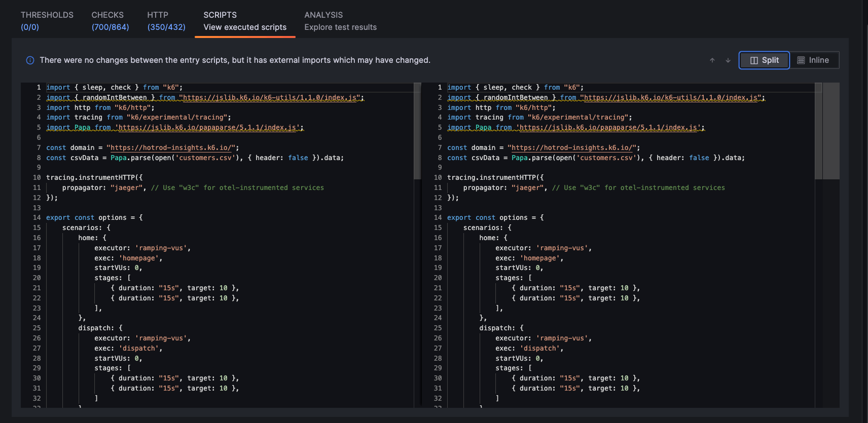Switch diff view to Split mode
Viewport: 868px width, 423px height.
(x=764, y=60)
